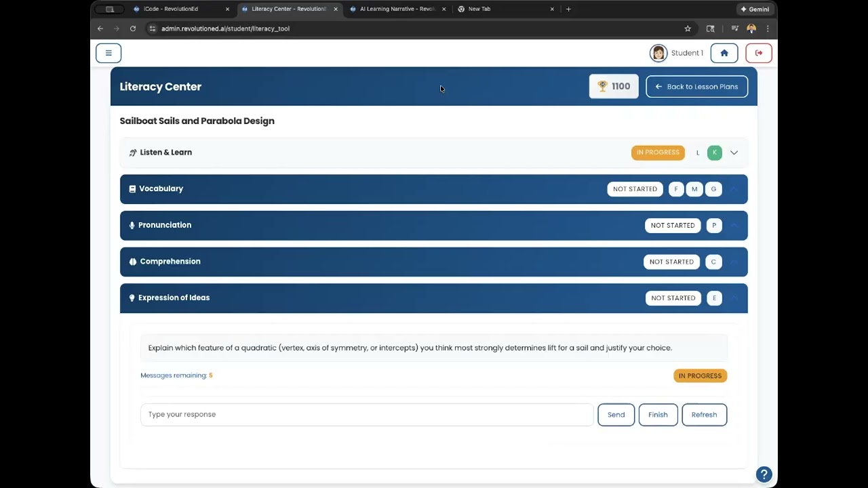The height and width of the screenshot is (488, 868).
Task: Open the Chrome three-dot menu
Action: (768, 28)
